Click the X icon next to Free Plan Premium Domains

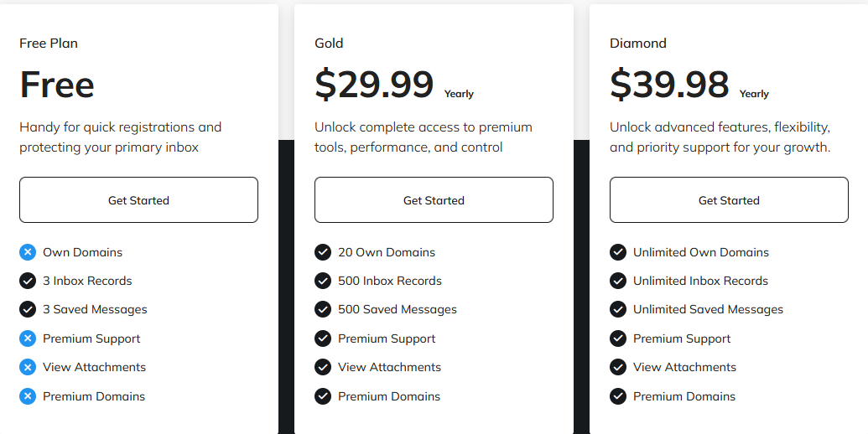28,396
